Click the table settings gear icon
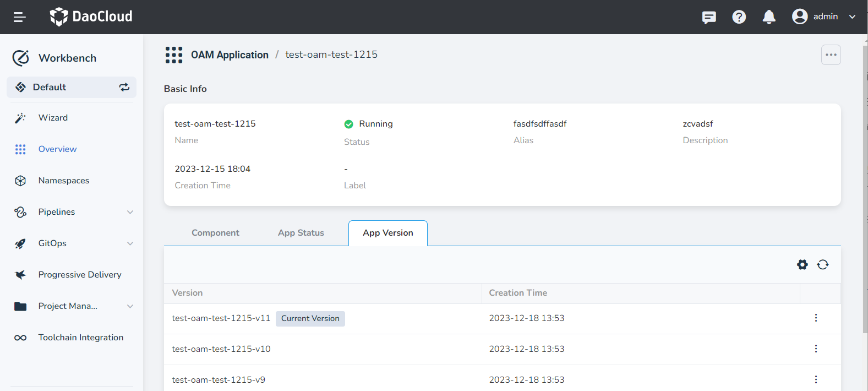Viewport: 868px width, 391px height. pyautogui.click(x=803, y=265)
